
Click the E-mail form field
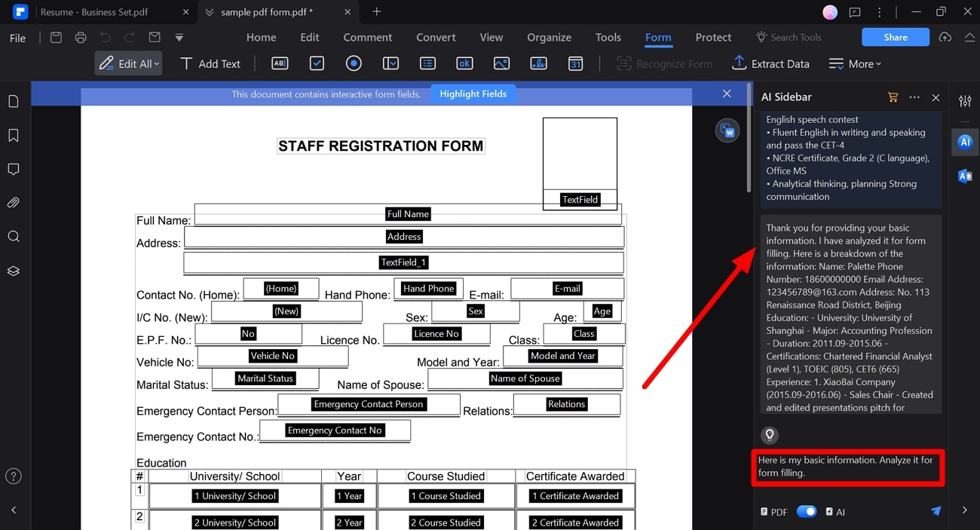click(567, 289)
